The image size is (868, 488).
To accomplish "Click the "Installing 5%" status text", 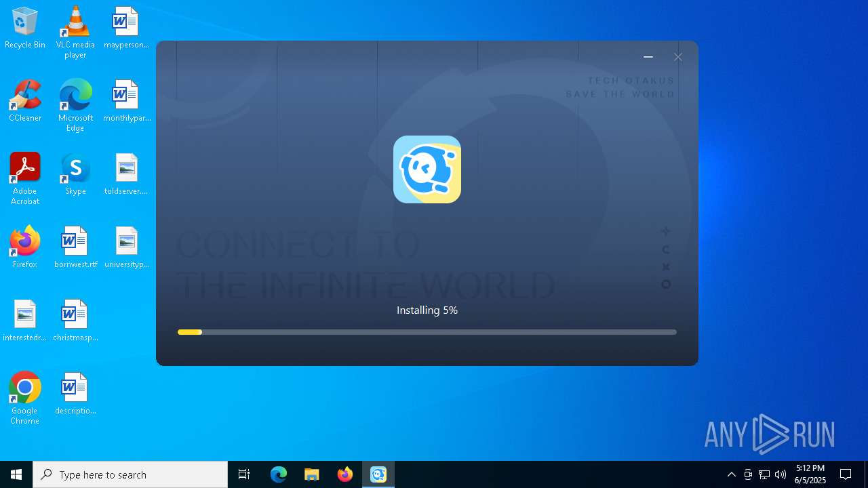I will [427, 310].
